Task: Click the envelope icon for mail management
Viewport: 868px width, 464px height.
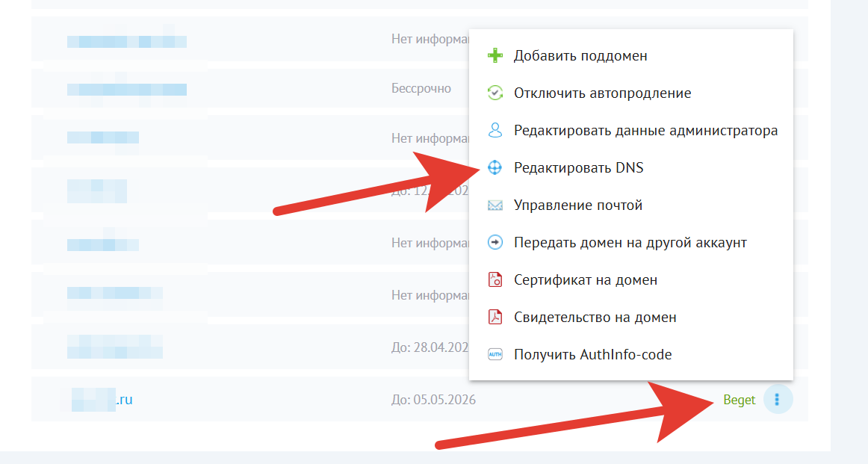Action: [x=495, y=205]
